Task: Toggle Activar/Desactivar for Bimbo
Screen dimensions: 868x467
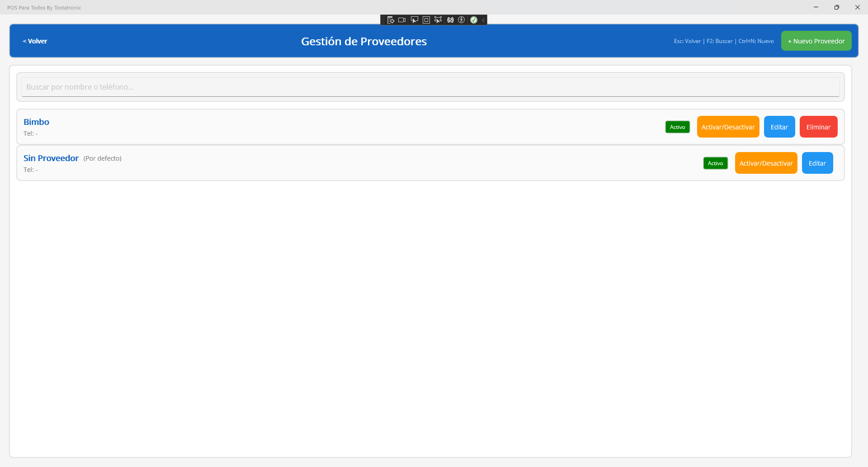Action: point(728,127)
